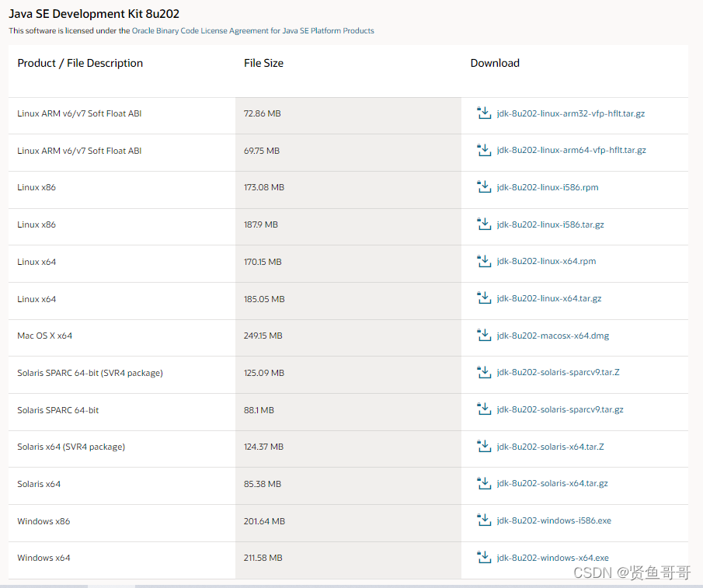The image size is (703, 588).
Task: Click Solaris x64 (SVR4 package) description
Action: [71, 447]
